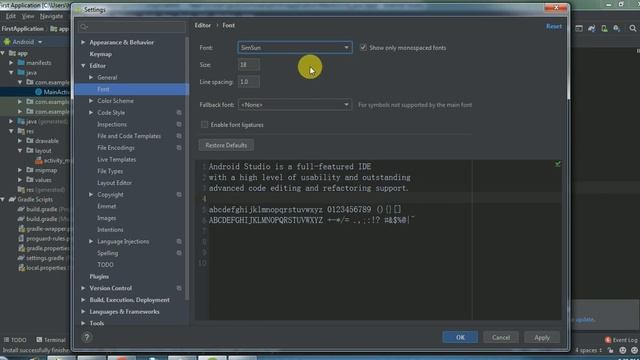Open the Android project view dropdown

40,42
